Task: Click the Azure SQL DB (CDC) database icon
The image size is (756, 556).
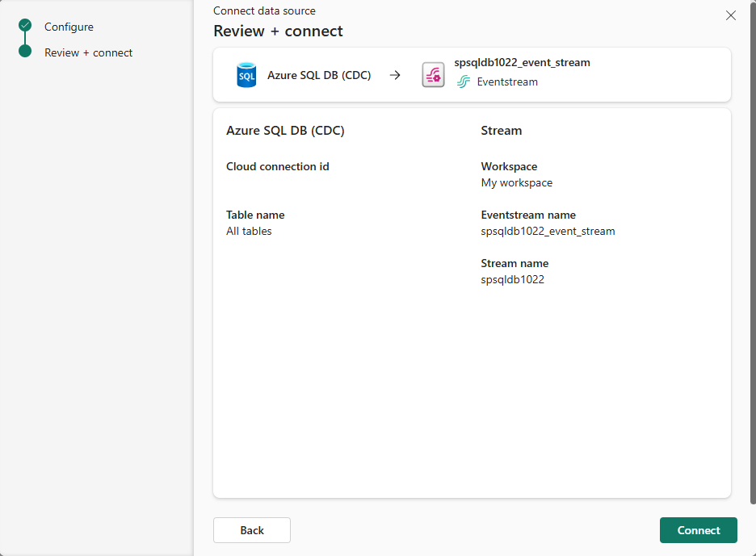Action: click(x=246, y=74)
